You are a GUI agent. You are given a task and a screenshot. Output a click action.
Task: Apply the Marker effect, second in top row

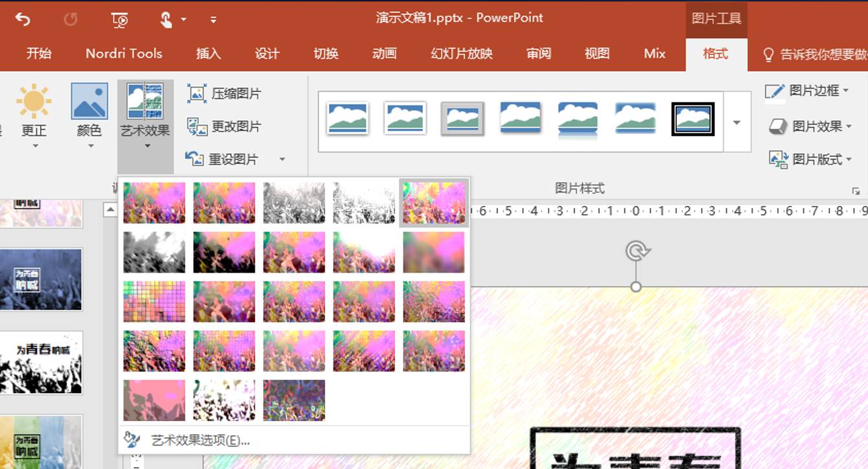[x=224, y=203]
